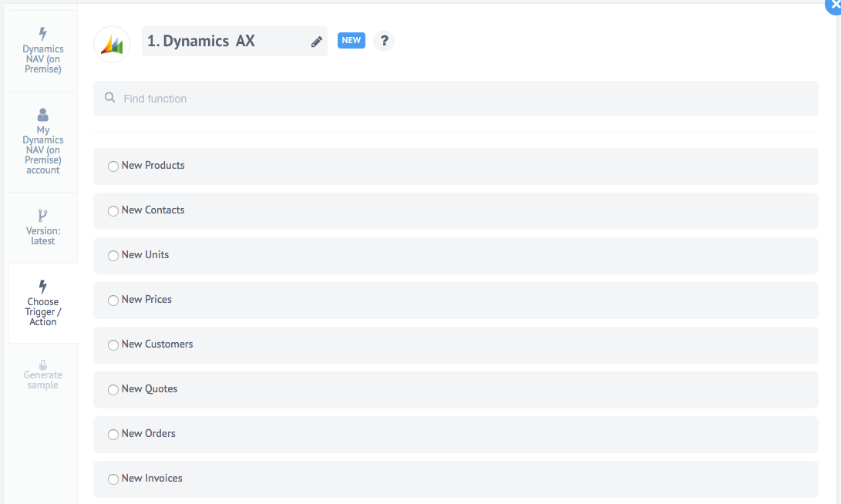Go to My Dynamics NAV account step
841x504 pixels.
[43, 142]
